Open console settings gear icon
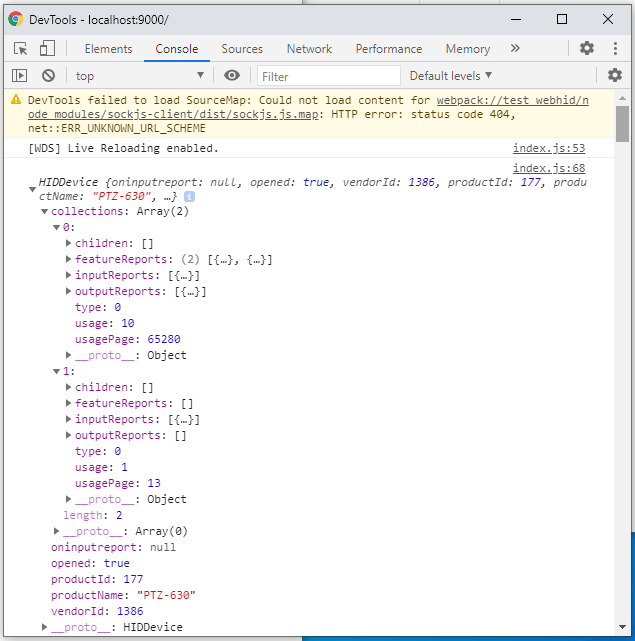Screen dimensions: 635x641 coord(615,76)
